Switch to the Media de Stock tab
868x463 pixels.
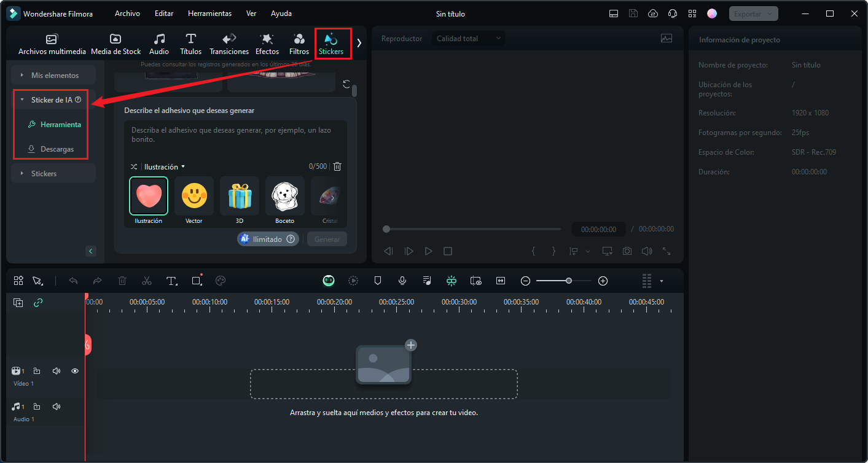(115, 43)
